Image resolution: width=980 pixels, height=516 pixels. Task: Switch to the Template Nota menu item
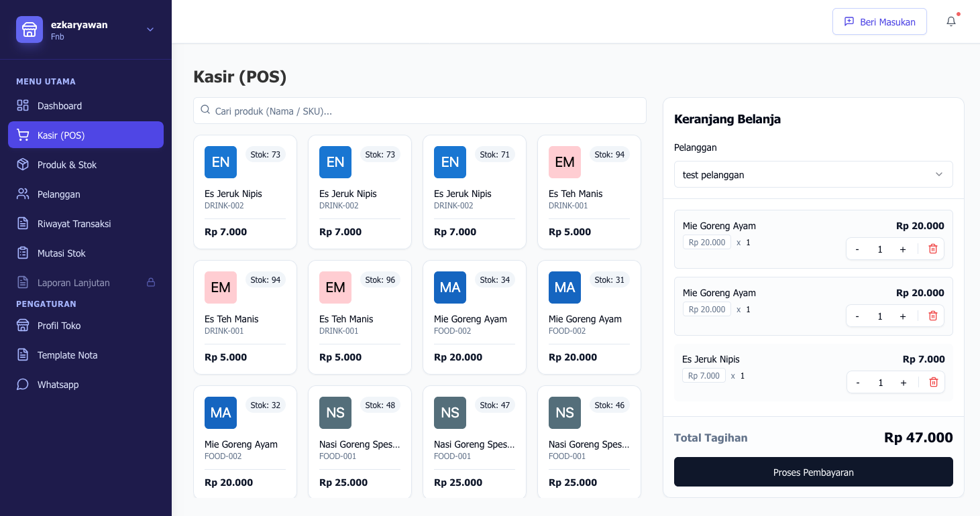pos(22,354)
